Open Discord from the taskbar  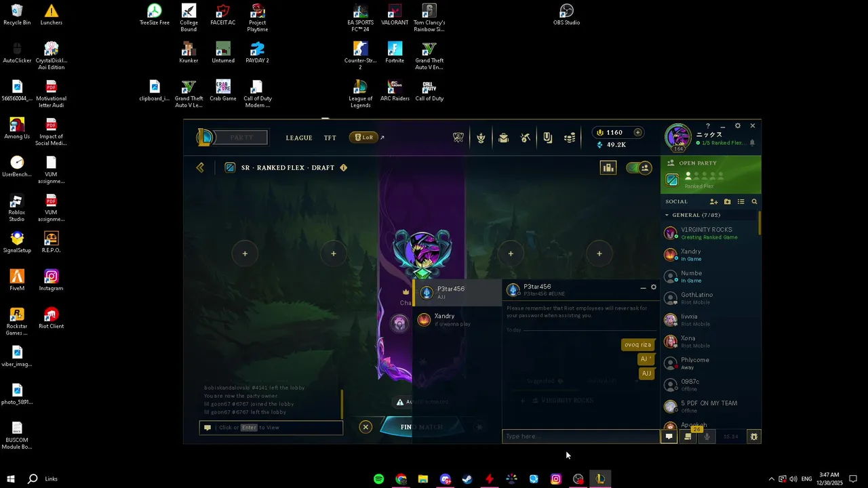click(x=445, y=479)
